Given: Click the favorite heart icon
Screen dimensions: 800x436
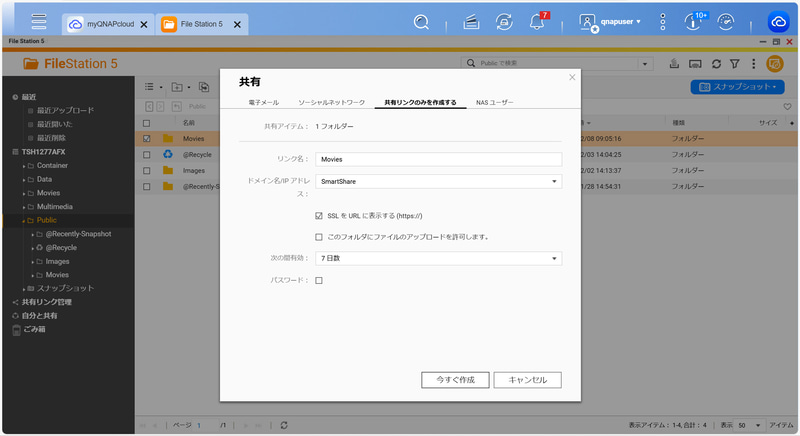Looking at the screenshot, I should (x=787, y=107).
